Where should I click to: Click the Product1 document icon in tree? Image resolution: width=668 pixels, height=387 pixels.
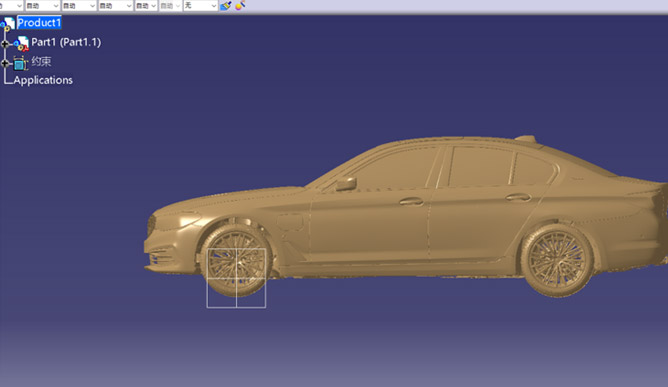8,24
